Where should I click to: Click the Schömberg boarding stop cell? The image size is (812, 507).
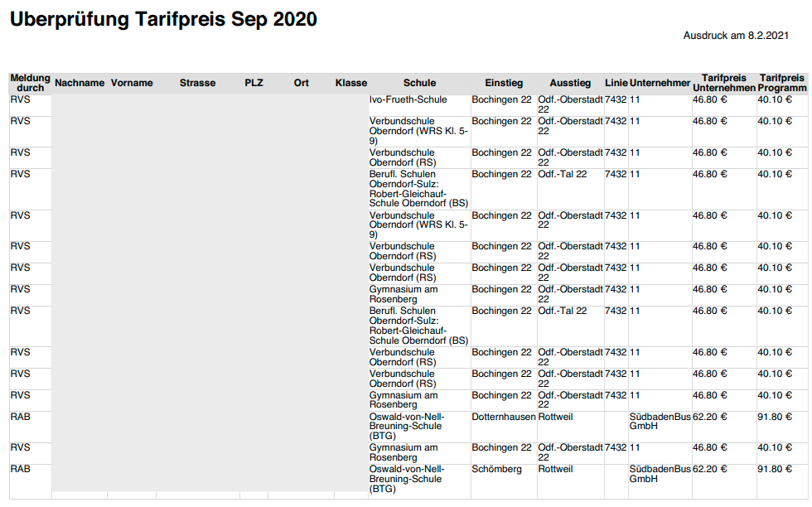497,469
